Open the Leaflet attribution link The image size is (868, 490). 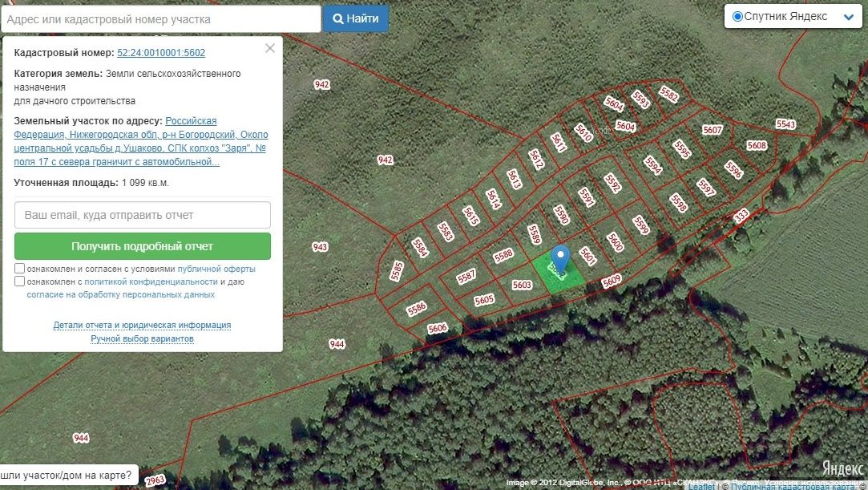(x=702, y=486)
